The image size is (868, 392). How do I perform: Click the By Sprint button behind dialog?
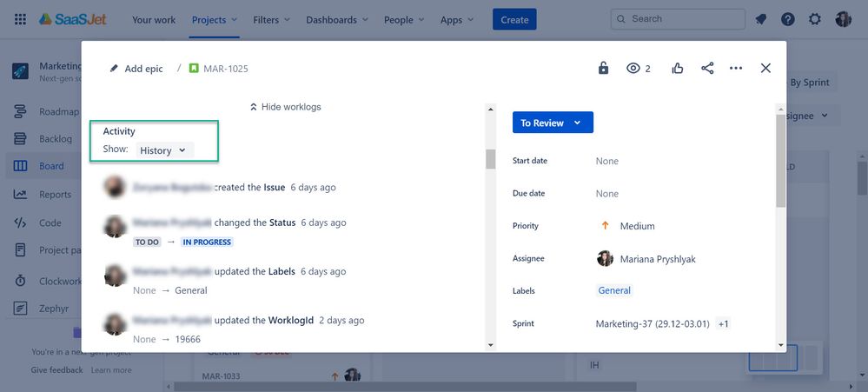tap(809, 83)
